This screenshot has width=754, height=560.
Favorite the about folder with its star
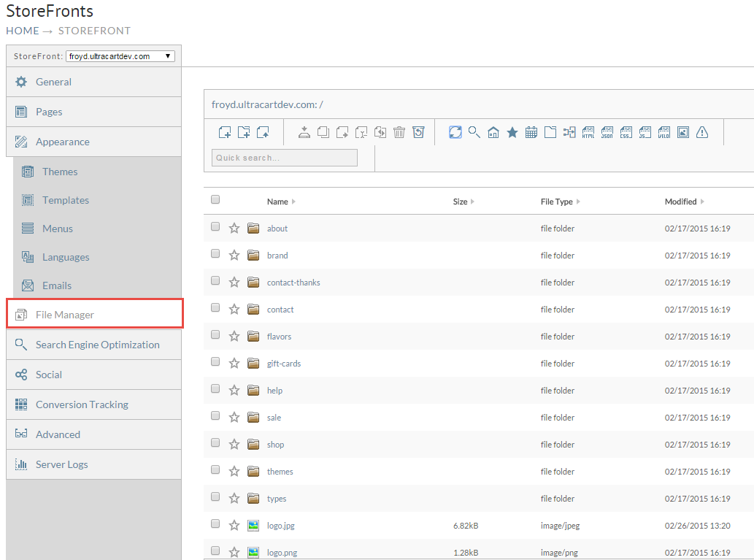pyautogui.click(x=234, y=228)
